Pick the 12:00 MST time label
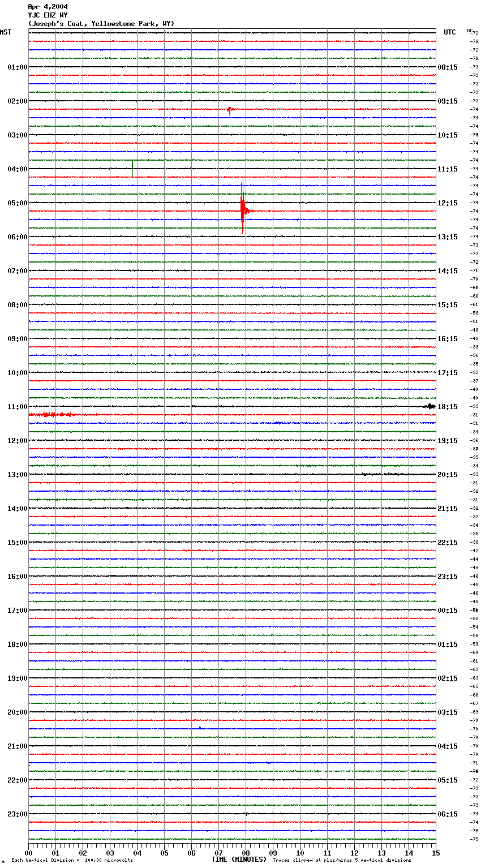This screenshot has width=481, height=868. coord(18,441)
